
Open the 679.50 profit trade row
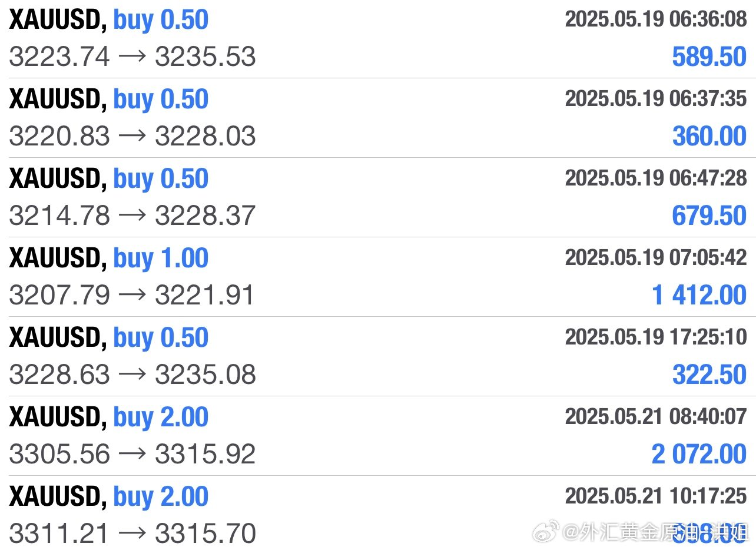(378, 197)
